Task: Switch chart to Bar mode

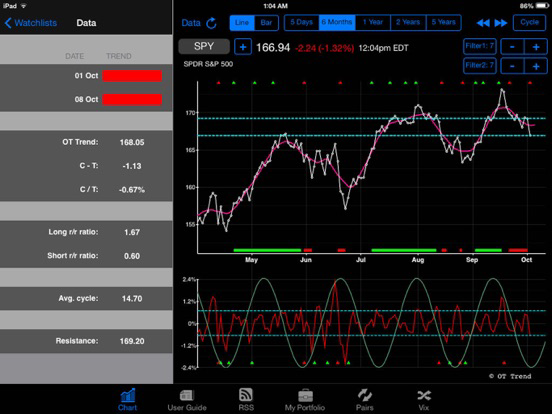Action: pos(266,23)
